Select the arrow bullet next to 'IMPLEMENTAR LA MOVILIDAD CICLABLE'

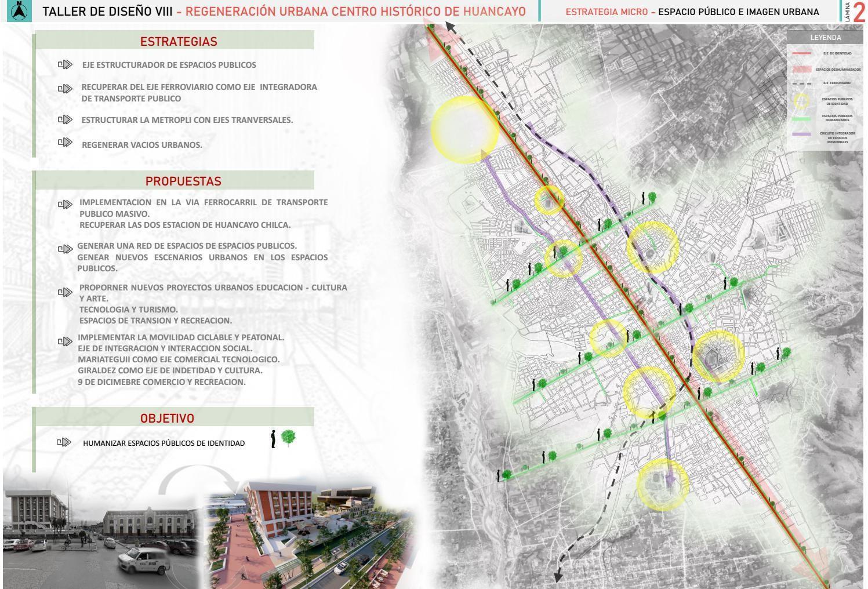[x=65, y=341]
